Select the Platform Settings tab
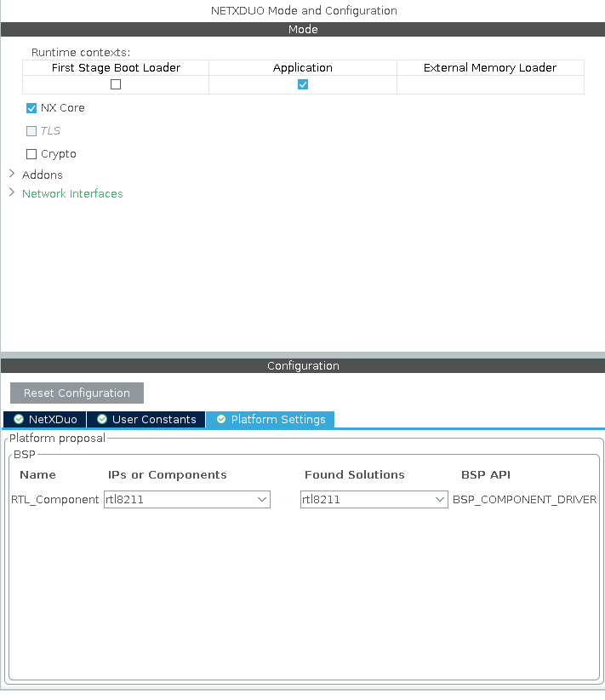Screen dimensions: 605x700 (x=270, y=419)
